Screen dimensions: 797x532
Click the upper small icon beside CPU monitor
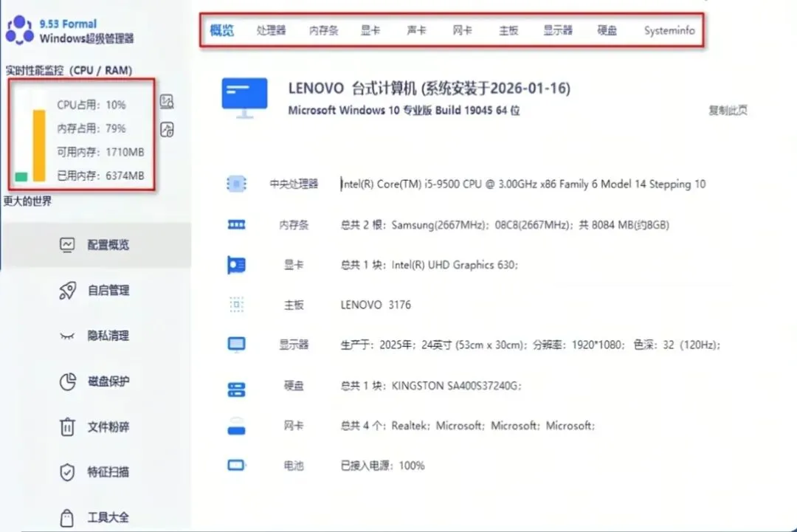point(167,102)
